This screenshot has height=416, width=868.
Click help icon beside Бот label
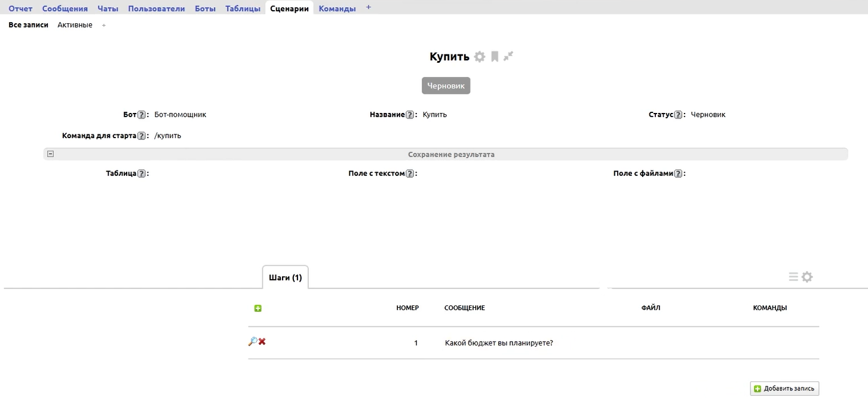[x=142, y=115]
